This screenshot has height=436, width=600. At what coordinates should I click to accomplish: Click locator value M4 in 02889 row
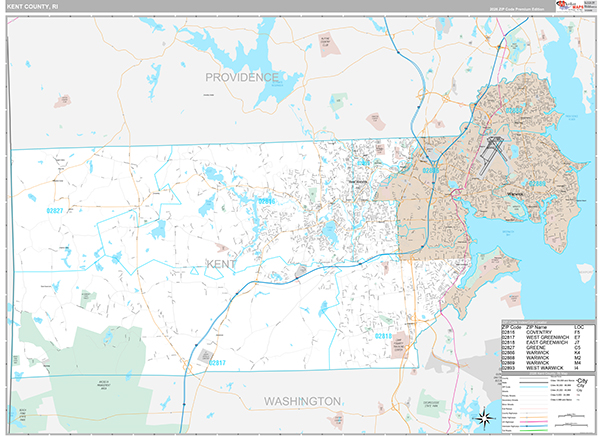577,363
